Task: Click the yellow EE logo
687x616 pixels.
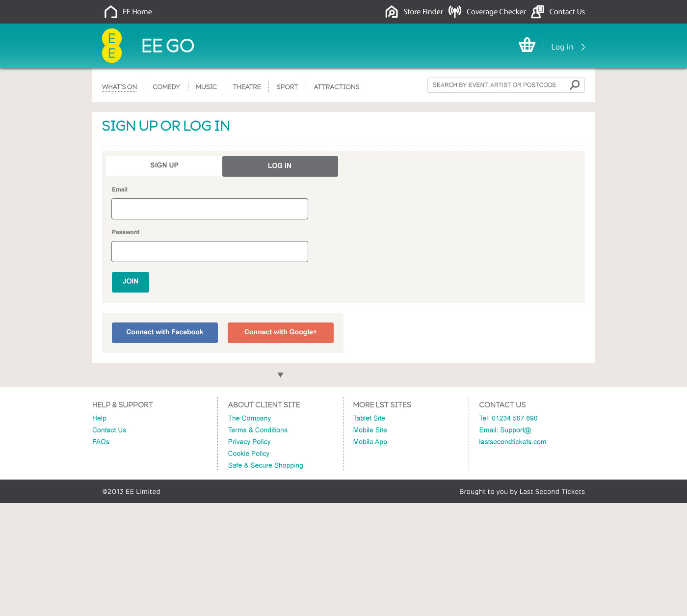Action: (x=112, y=46)
